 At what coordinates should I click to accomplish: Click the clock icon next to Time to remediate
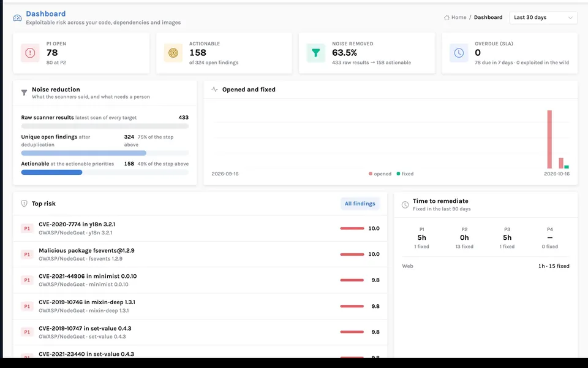pos(405,205)
